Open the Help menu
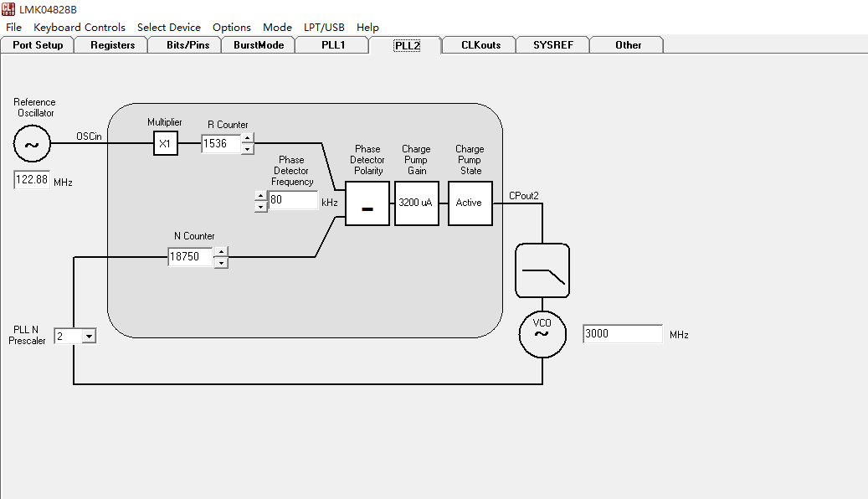 [367, 27]
